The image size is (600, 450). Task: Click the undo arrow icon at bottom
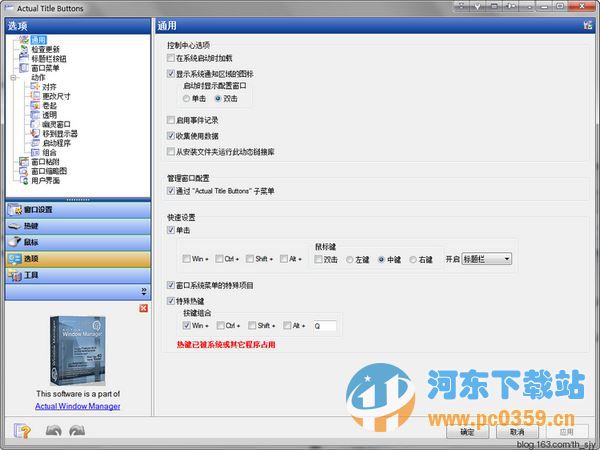[54, 431]
